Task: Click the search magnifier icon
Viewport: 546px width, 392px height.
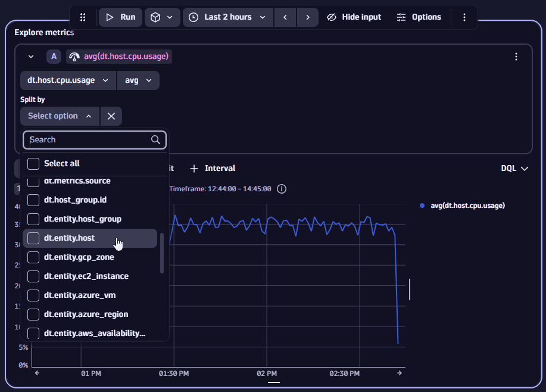Action: click(x=155, y=140)
